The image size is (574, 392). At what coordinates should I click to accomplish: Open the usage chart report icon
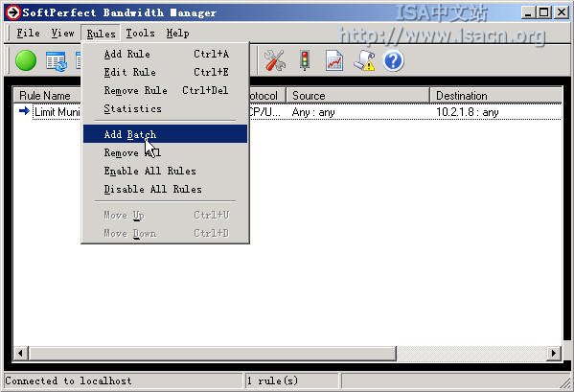point(334,60)
